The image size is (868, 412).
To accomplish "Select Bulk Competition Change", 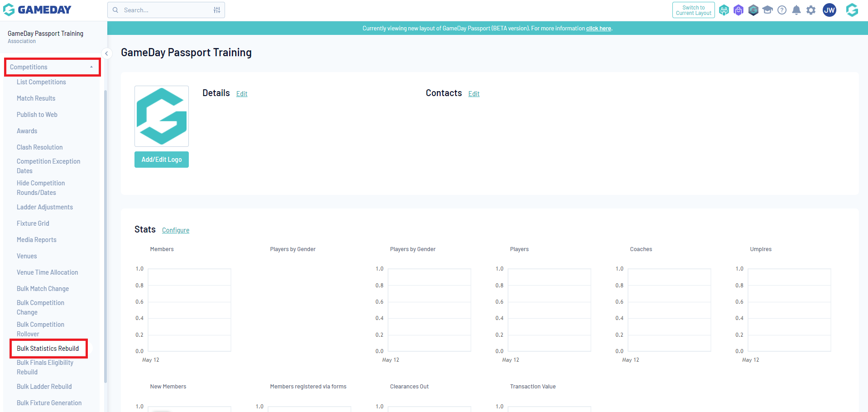I will [x=40, y=307].
